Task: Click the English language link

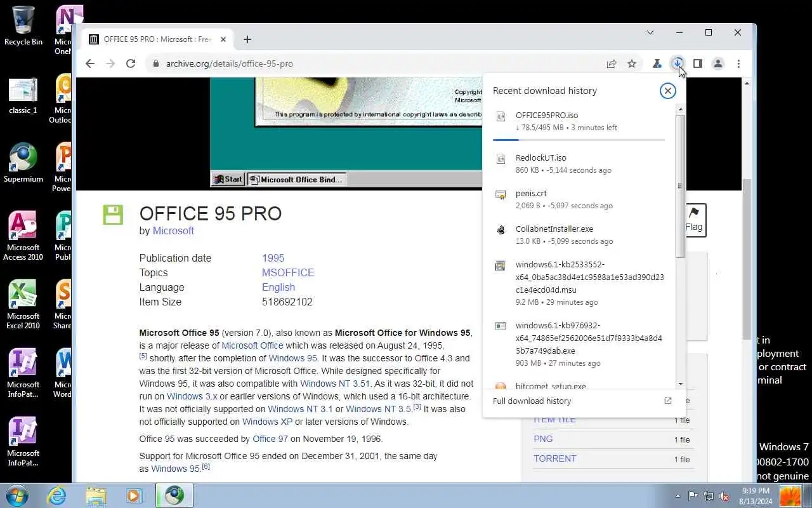Action: [278, 288]
